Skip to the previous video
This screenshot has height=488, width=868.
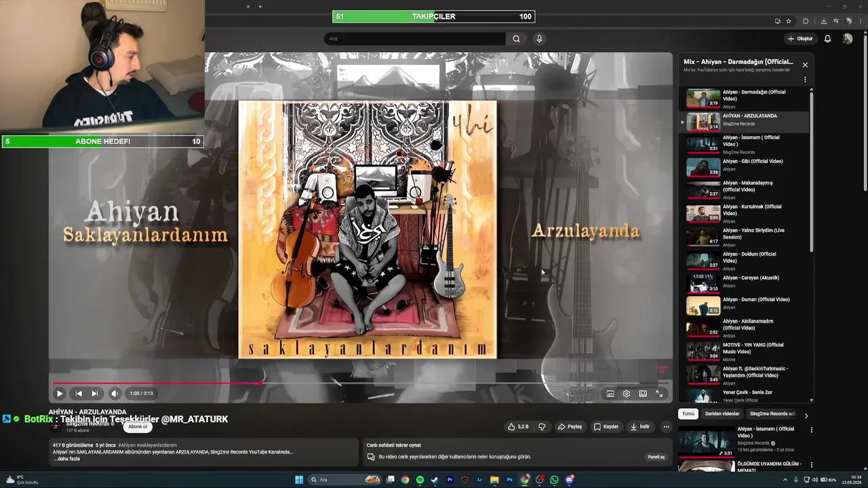[79, 394]
